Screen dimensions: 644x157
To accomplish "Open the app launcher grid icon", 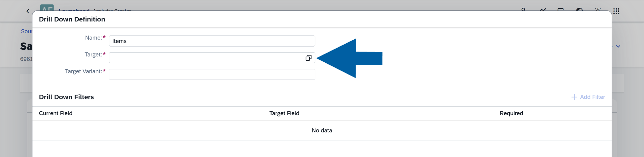I will (x=617, y=11).
